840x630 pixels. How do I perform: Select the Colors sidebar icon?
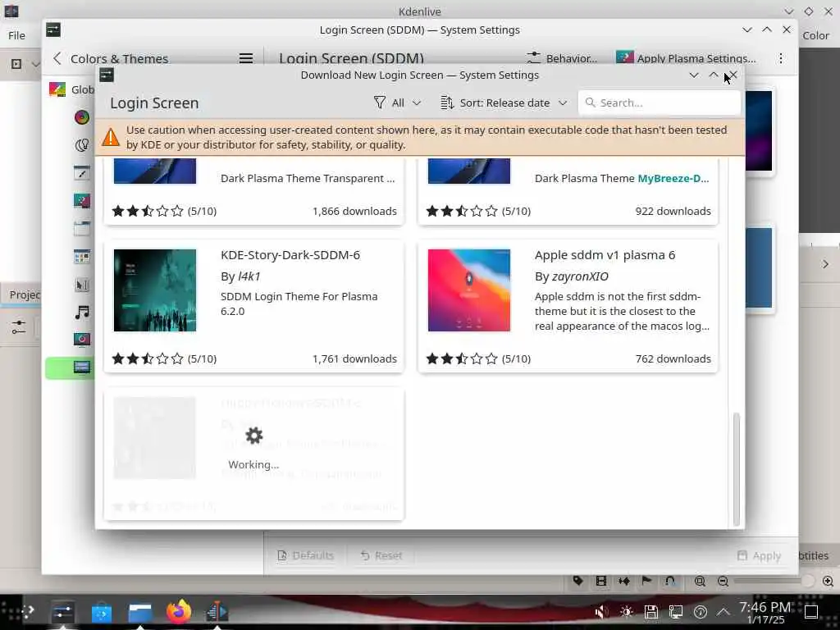click(x=81, y=116)
